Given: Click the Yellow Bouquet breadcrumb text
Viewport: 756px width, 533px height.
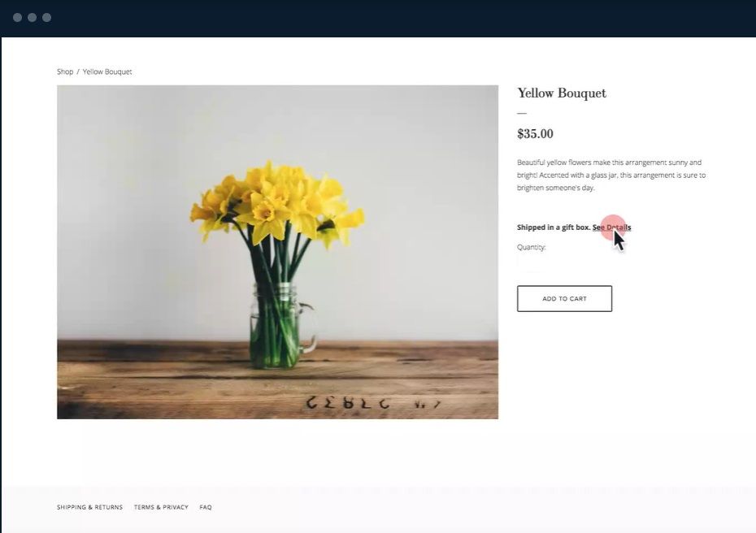Looking at the screenshot, I should pos(107,71).
